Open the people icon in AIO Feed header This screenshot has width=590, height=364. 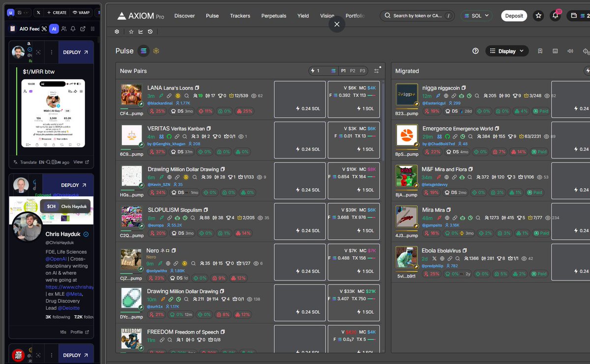(x=64, y=29)
